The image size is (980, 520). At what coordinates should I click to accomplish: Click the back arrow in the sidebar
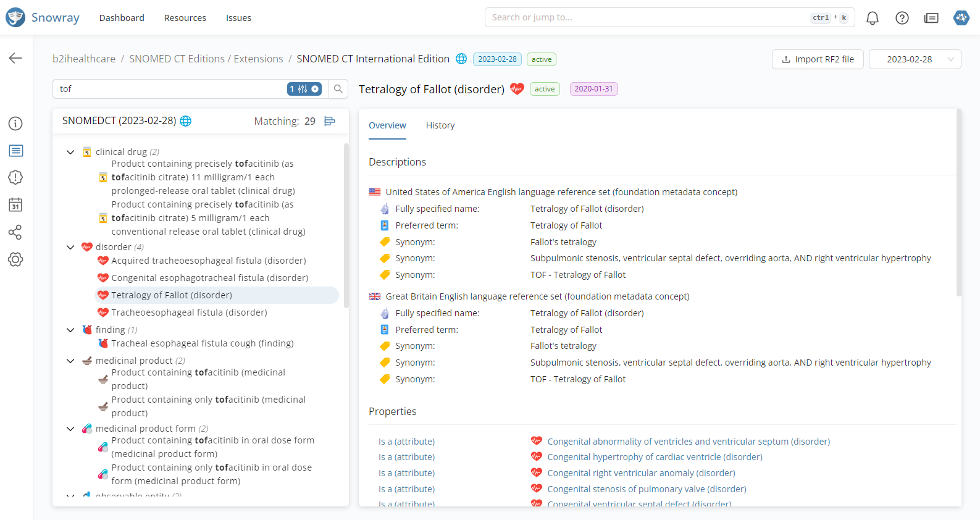click(15, 58)
